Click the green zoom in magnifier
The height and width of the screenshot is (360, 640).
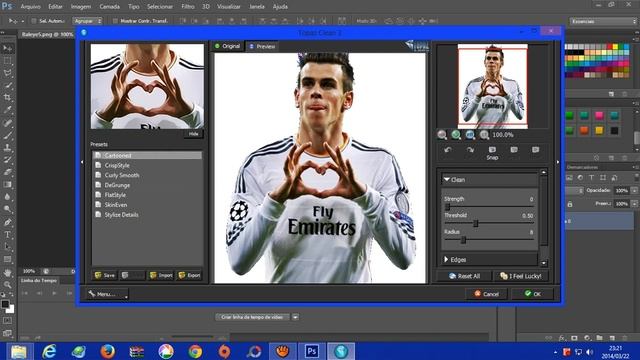(x=456, y=135)
